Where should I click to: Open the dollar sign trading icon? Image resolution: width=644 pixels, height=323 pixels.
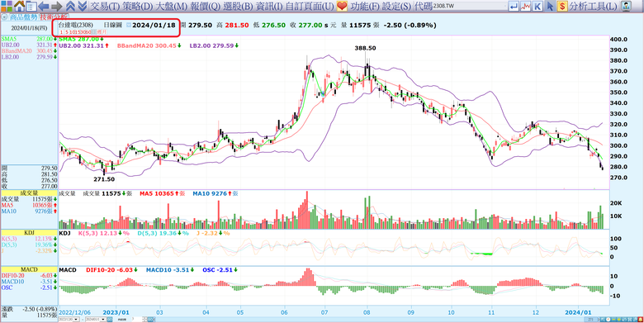562,6
